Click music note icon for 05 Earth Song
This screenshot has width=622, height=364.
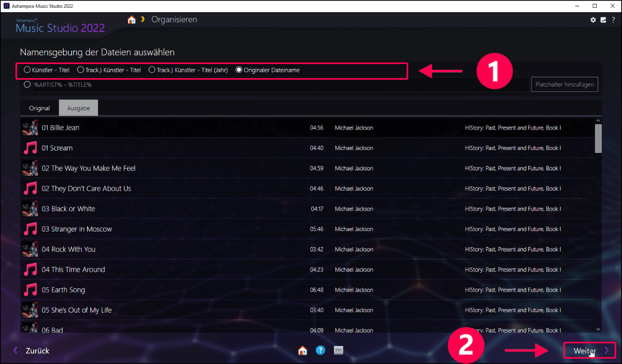(30, 290)
